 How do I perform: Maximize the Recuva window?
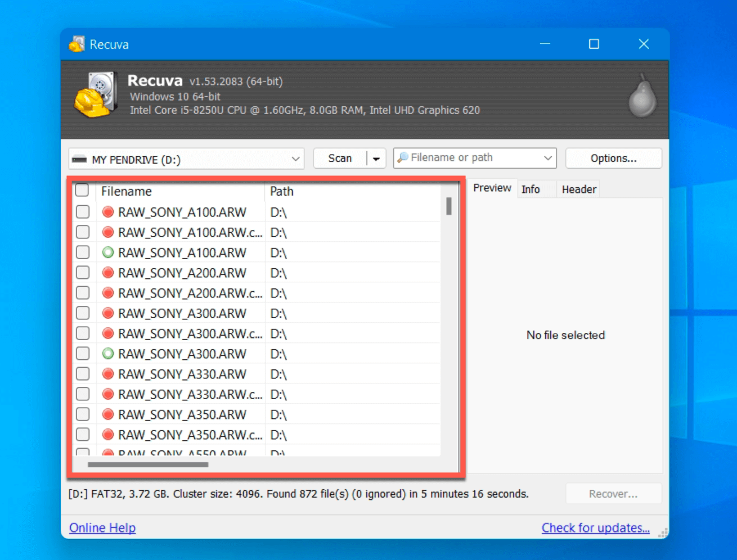coord(594,44)
